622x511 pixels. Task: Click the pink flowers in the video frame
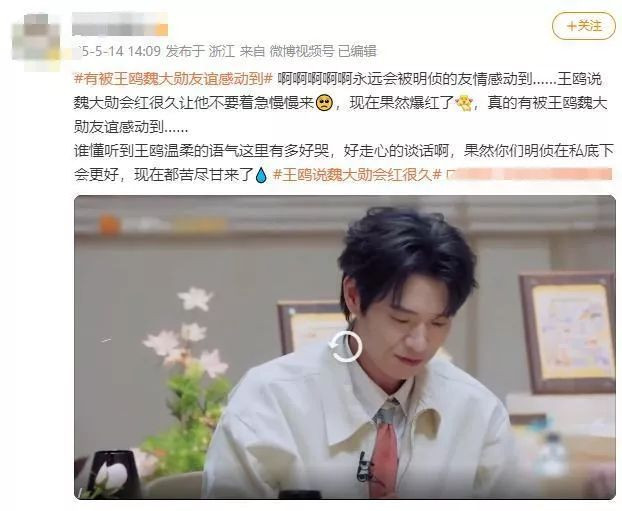pos(186,332)
